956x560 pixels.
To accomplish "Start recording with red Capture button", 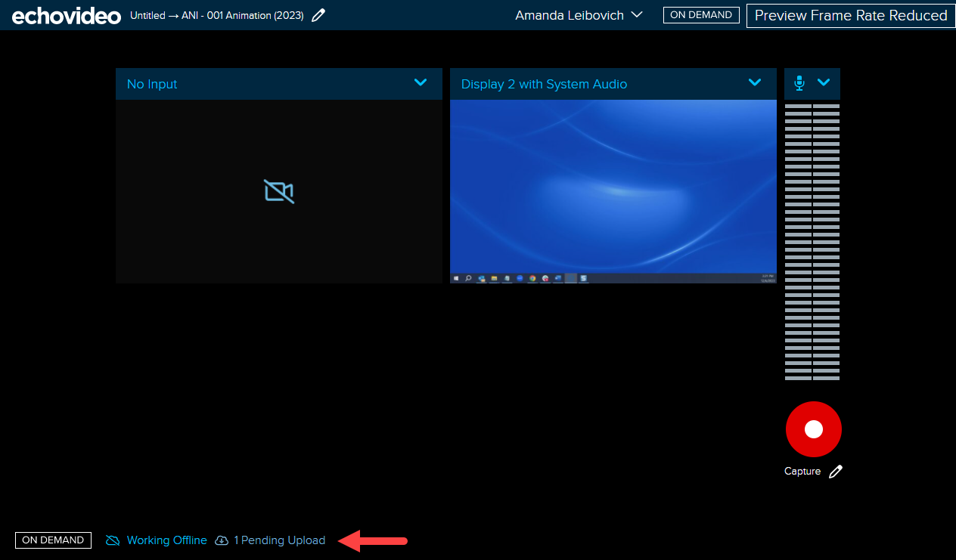I will point(814,429).
